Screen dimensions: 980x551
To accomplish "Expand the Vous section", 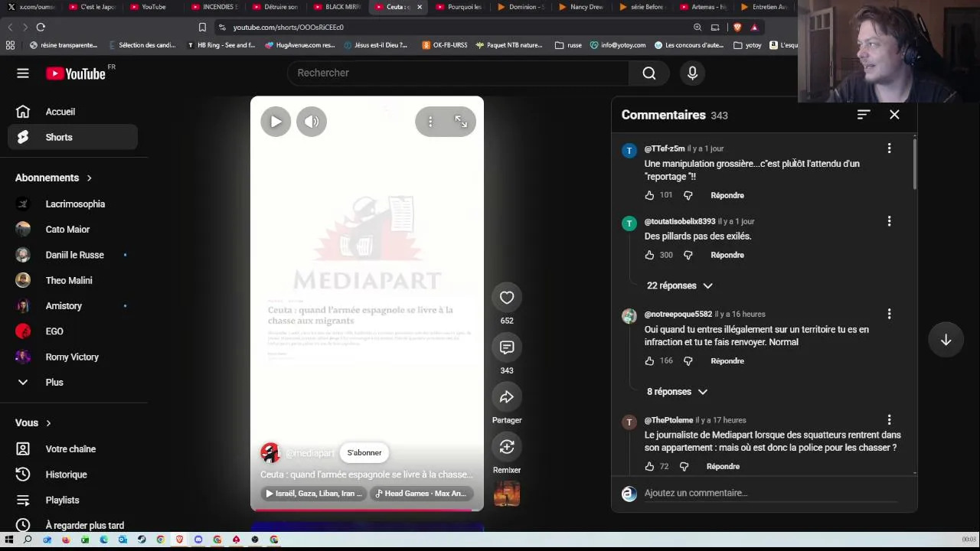I will point(33,422).
